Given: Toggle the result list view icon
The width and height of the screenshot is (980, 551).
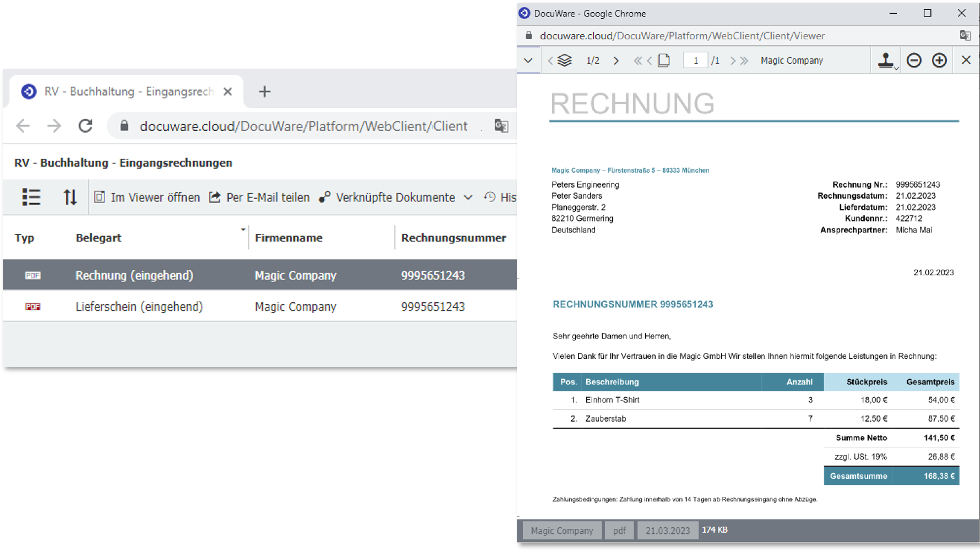Looking at the screenshot, I should click(31, 197).
